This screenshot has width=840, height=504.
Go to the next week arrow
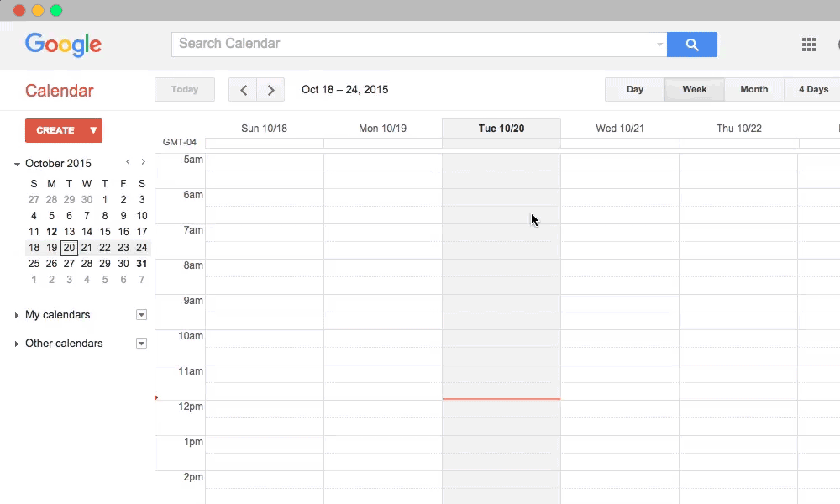270,89
